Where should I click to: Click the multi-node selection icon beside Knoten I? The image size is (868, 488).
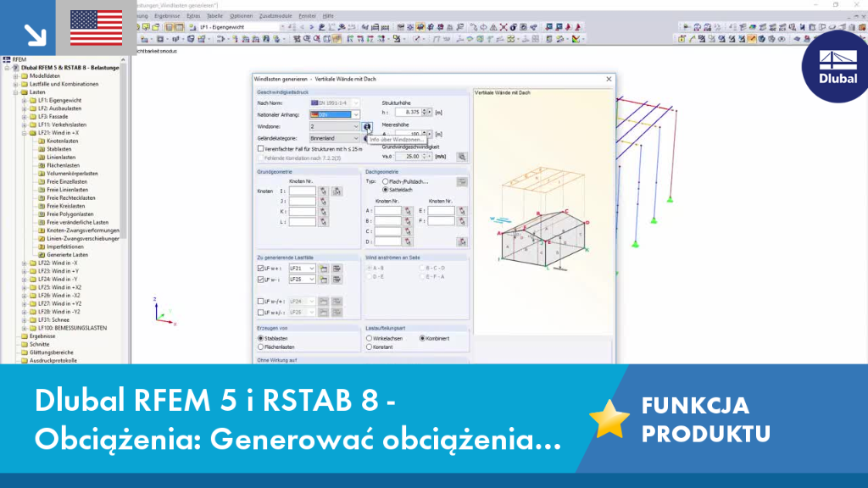coord(337,191)
